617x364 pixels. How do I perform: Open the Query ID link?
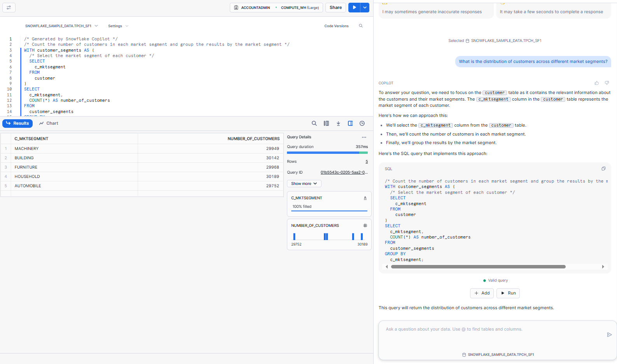coord(344,172)
